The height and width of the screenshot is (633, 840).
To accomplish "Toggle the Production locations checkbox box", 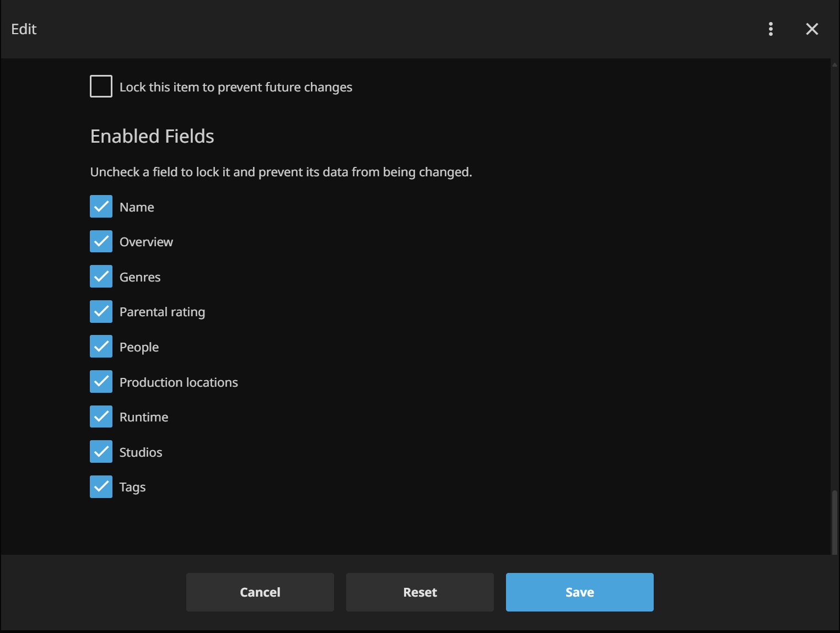I will point(101,382).
